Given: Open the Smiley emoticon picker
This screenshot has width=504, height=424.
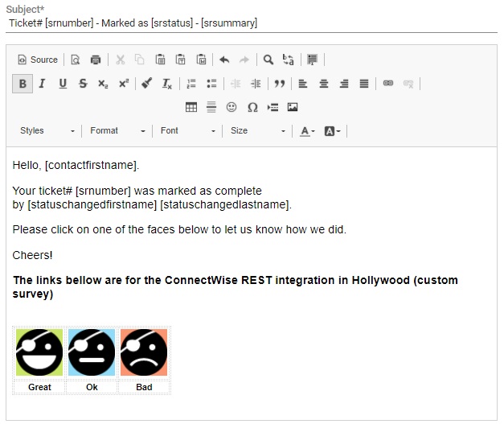Looking at the screenshot, I should coord(232,107).
